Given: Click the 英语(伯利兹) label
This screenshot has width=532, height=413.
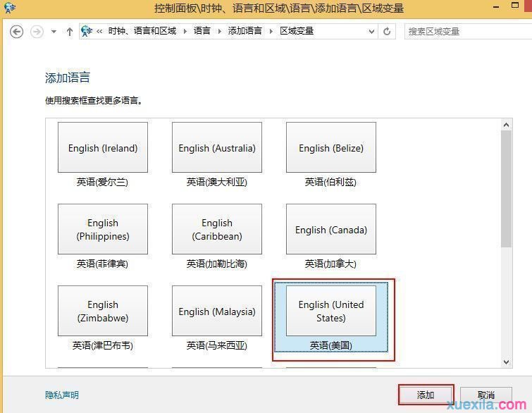Looking at the screenshot, I should coord(330,183).
